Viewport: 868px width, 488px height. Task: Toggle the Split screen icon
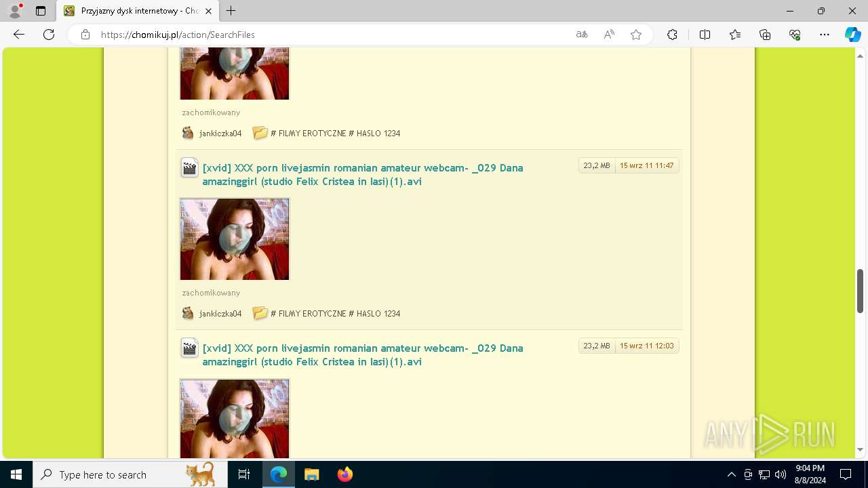705,35
